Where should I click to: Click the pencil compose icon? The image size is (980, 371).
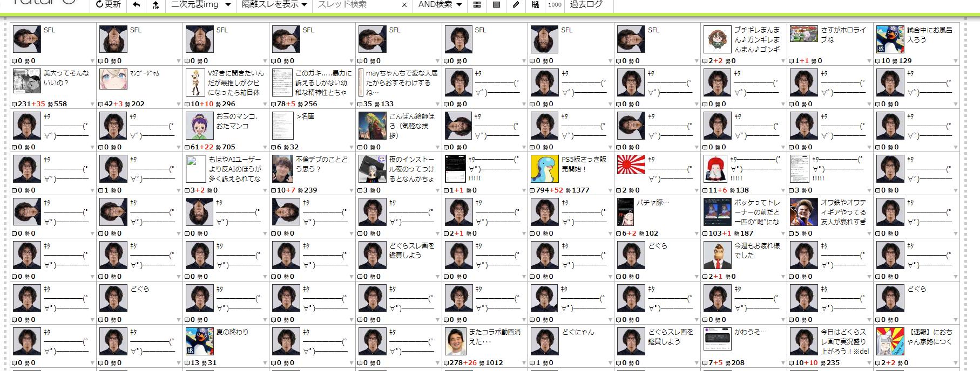[516, 5]
